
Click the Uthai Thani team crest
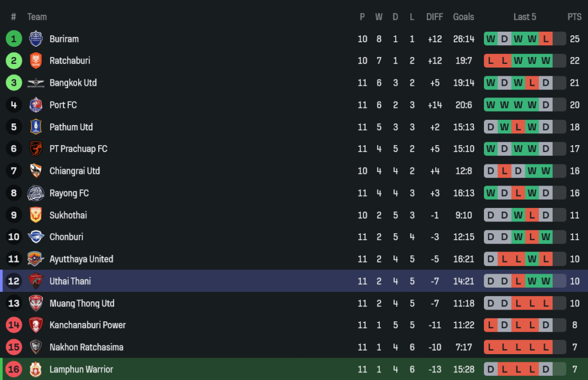pyautogui.click(x=36, y=281)
